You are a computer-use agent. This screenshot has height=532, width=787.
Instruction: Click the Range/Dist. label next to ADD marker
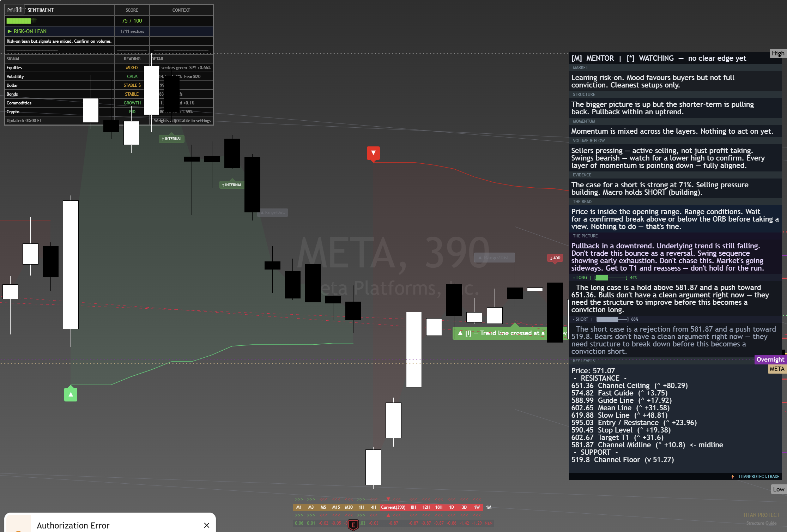[x=495, y=258]
